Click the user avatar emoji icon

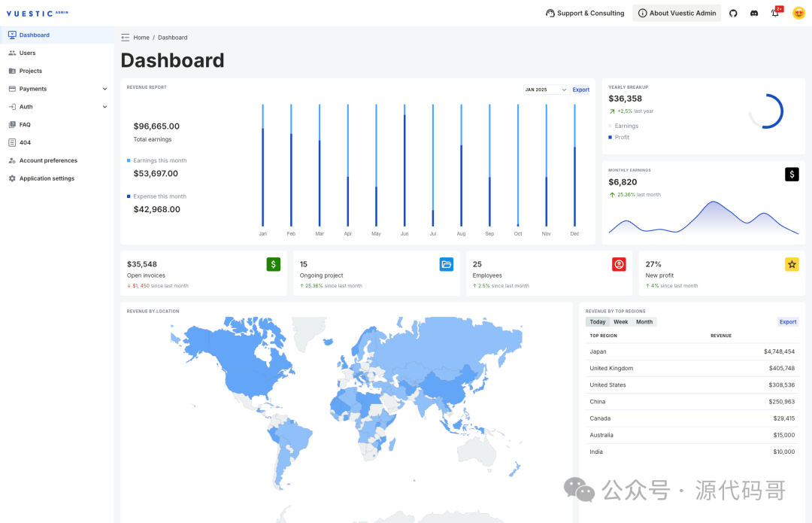pos(798,13)
